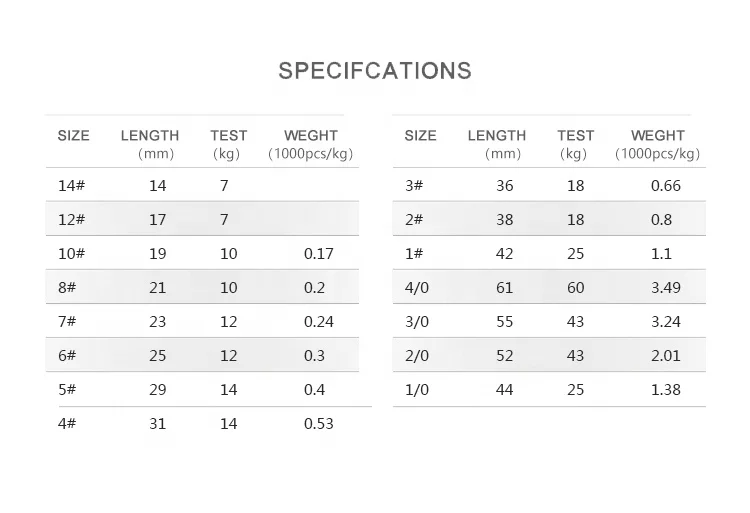Click the 12# size cell
750x513 pixels.
pyautogui.click(x=71, y=219)
